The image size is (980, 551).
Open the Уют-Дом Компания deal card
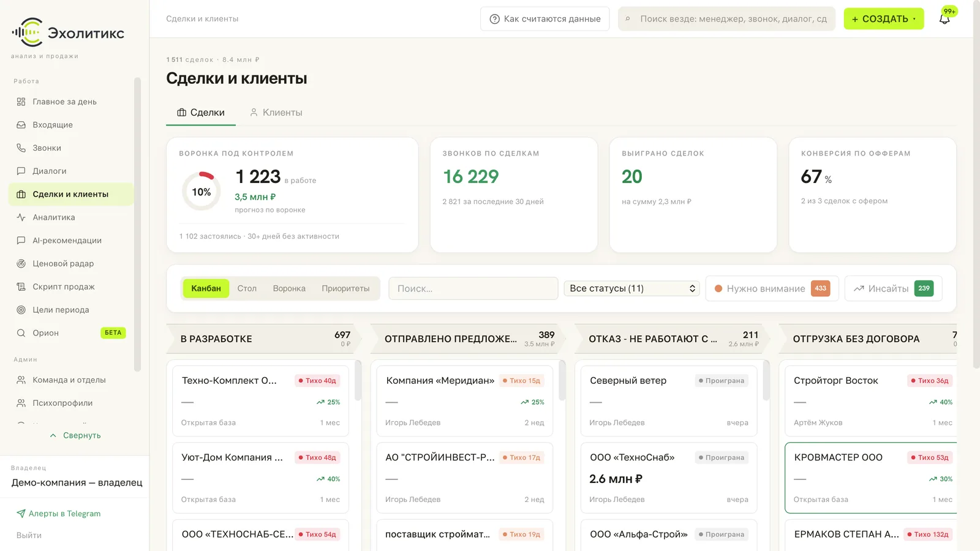point(261,478)
